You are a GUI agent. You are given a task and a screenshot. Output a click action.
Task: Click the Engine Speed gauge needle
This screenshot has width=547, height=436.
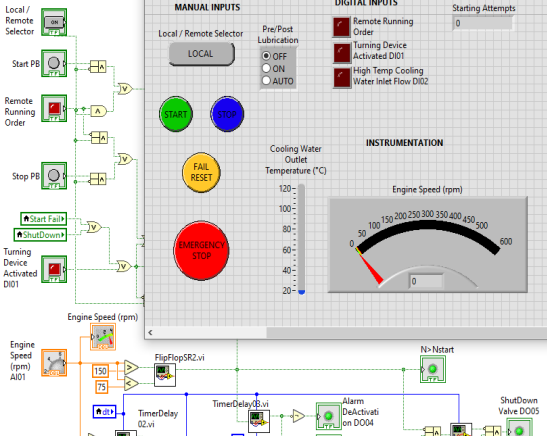[x=370, y=265]
